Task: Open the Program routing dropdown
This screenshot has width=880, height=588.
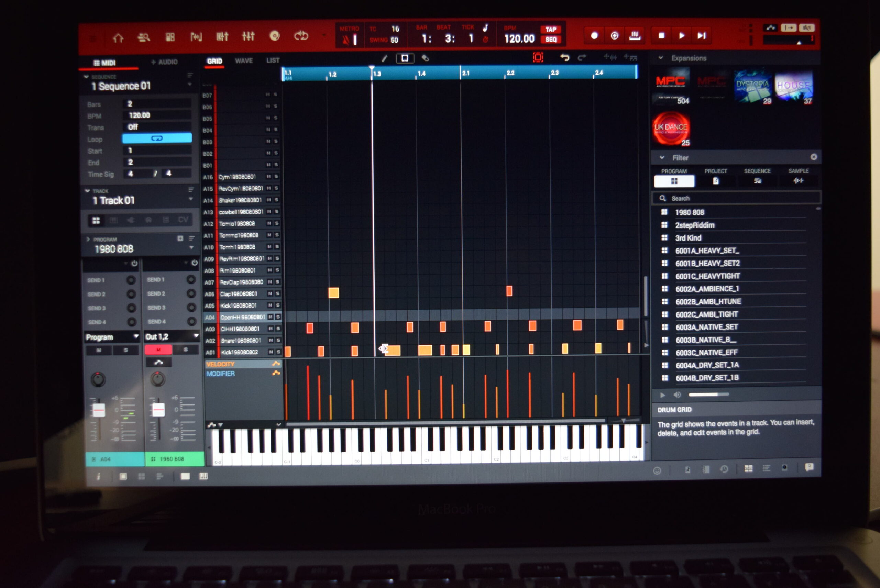Action: [112, 337]
